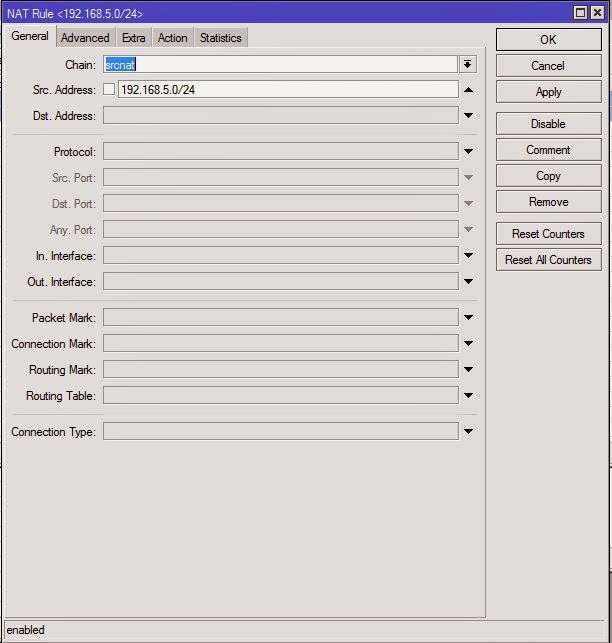Click the Out. Interface field
This screenshot has width=612, height=643.
[x=281, y=281]
